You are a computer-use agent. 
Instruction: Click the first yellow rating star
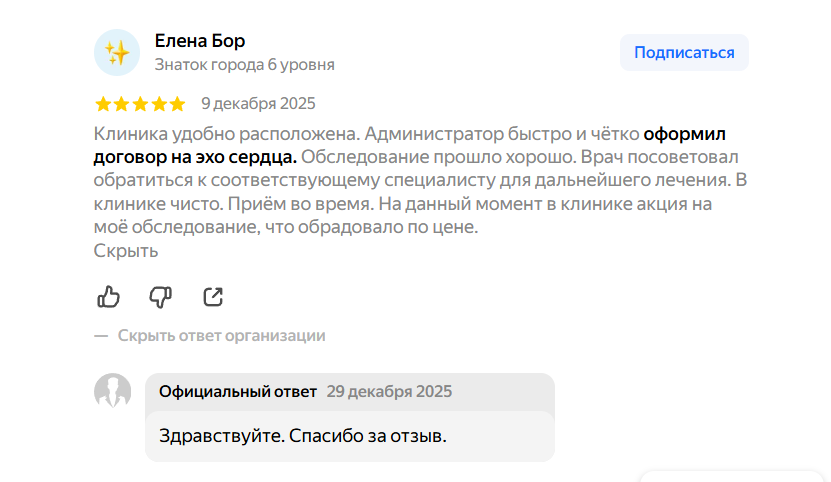click(x=103, y=104)
